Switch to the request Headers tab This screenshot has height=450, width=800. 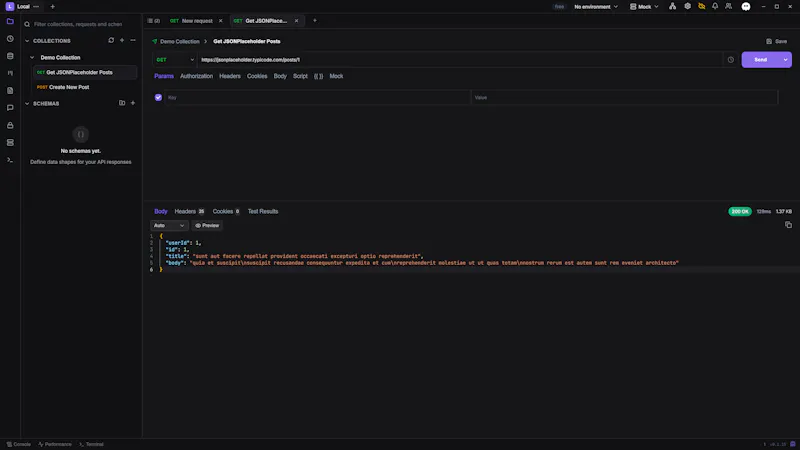pyautogui.click(x=230, y=76)
